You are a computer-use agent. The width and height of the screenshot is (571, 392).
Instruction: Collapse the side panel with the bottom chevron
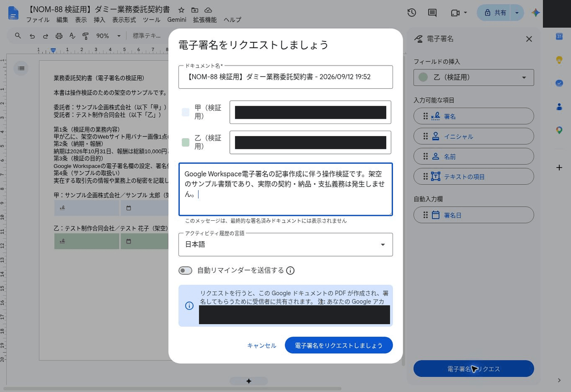[x=559, y=380]
